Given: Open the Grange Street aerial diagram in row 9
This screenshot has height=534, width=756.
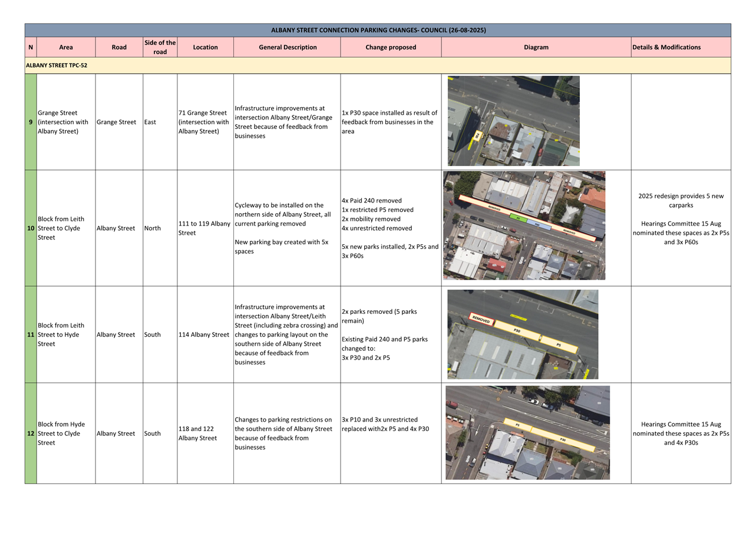Looking at the screenshot, I should [x=513, y=121].
